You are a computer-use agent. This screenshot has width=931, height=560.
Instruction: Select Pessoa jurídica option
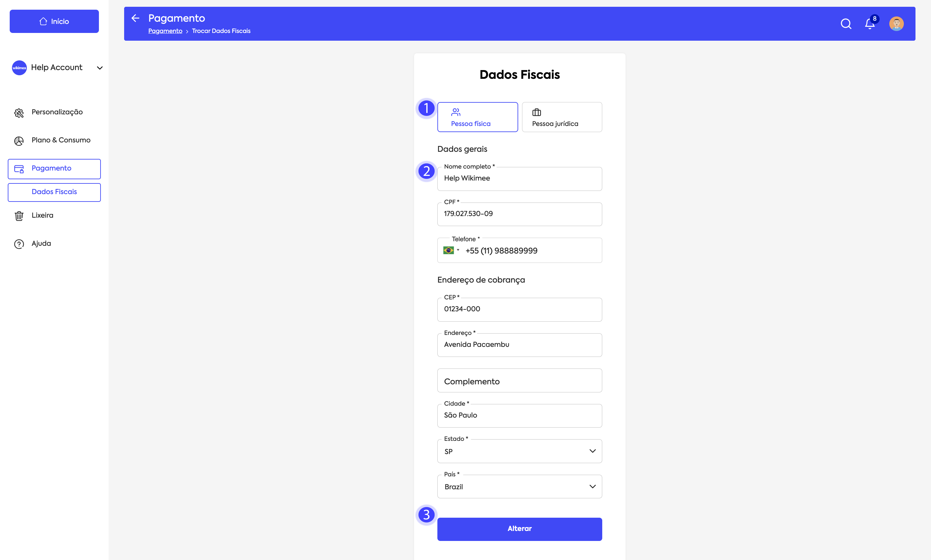tap(562, 117)
